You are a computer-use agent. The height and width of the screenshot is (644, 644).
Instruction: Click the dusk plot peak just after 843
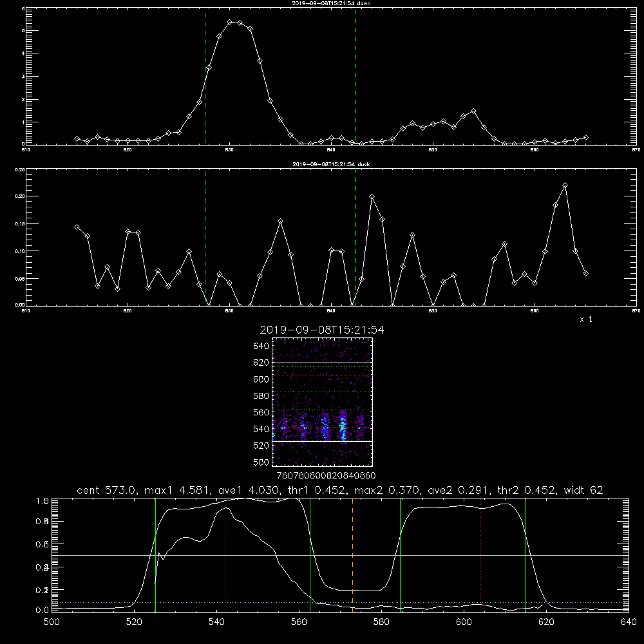372,197
